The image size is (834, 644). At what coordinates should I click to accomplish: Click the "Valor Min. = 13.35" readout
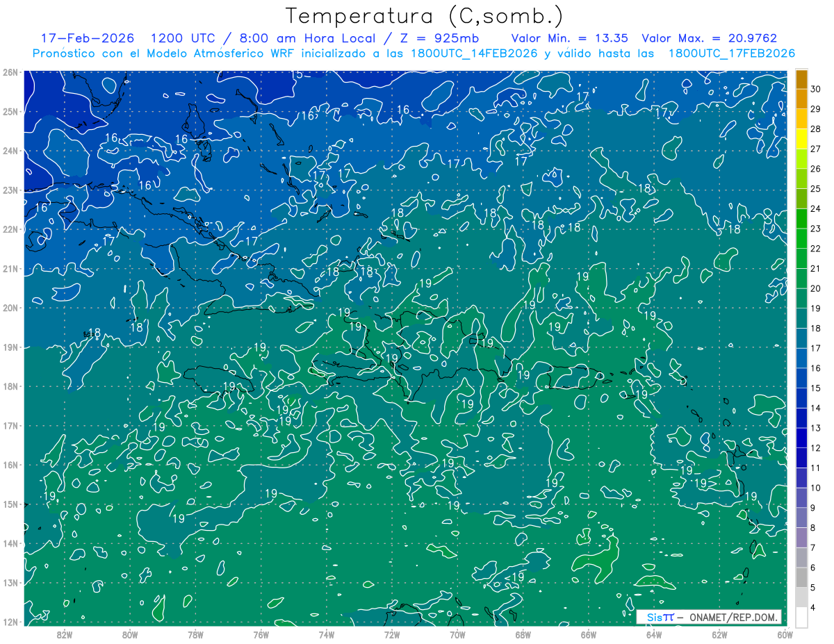tap(569, 38)
